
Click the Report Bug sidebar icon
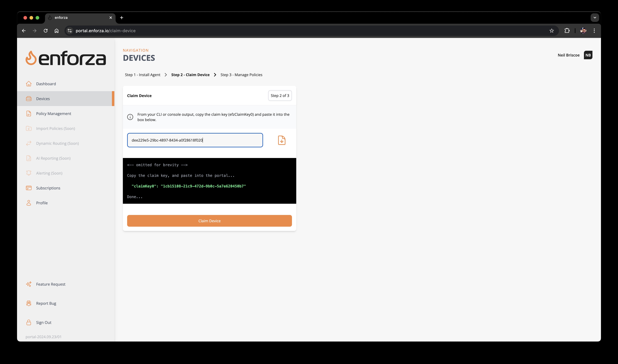(29, 303)
